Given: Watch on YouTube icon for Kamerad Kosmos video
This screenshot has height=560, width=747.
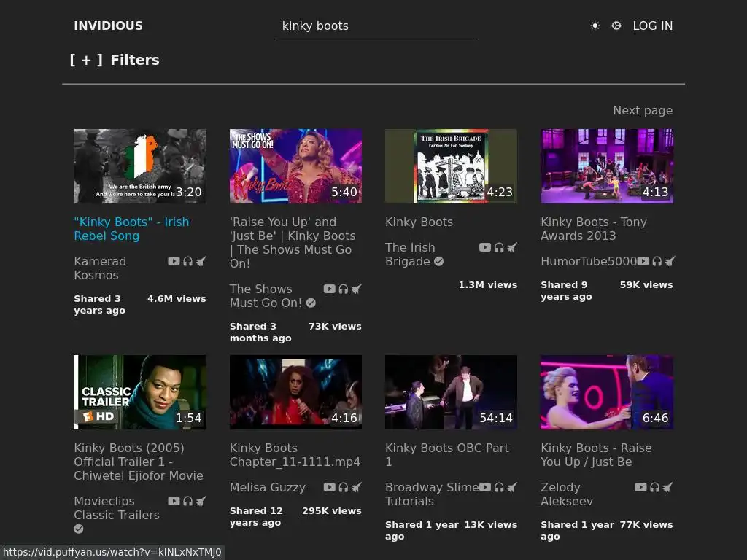Looking at the screenshot, I should 174,261.
